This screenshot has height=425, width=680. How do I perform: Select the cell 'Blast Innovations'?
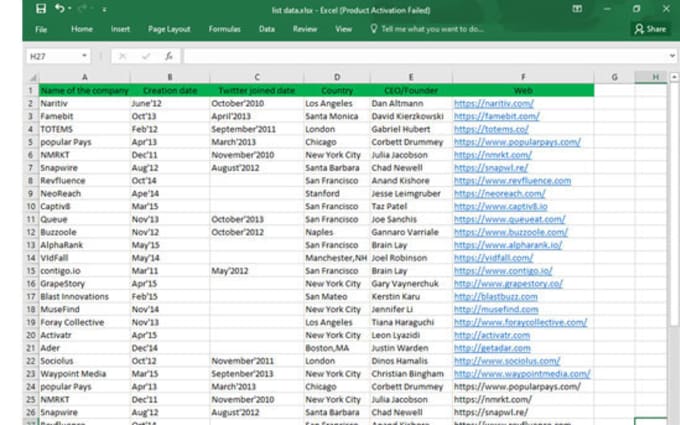(x=85, y=297)
